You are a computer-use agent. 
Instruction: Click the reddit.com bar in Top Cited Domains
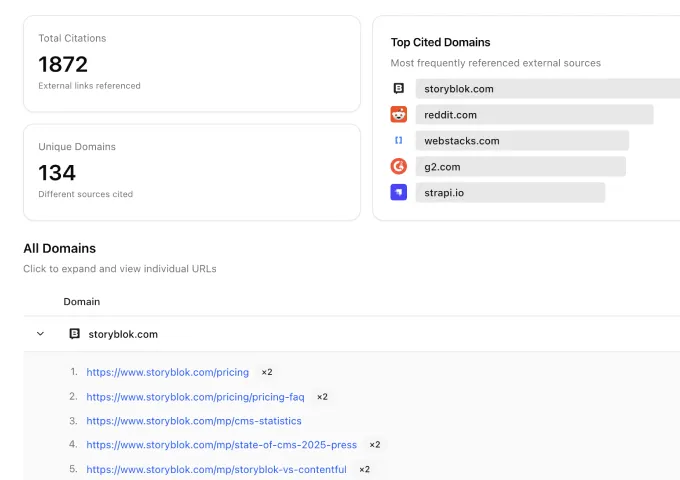pyautogui.click(x=534, y=114)
